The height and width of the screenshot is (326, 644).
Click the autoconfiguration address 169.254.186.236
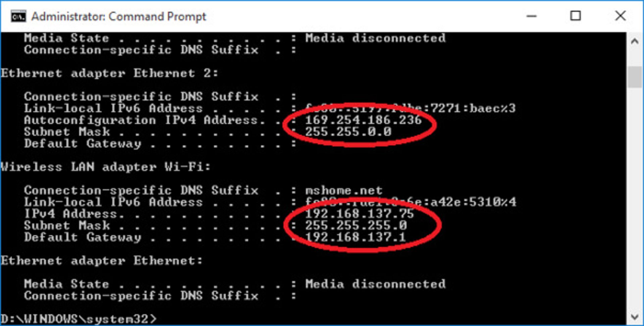click(363, 120)
